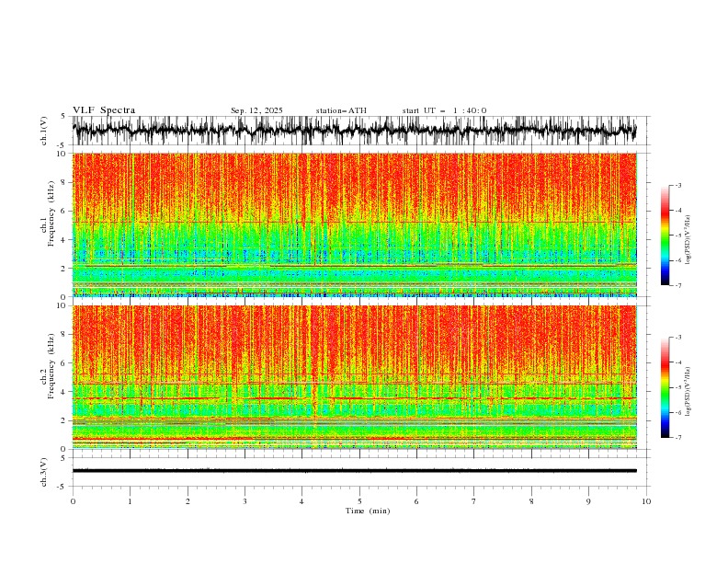
Task: Click the upper color scale bar
Action: point(665,236)
